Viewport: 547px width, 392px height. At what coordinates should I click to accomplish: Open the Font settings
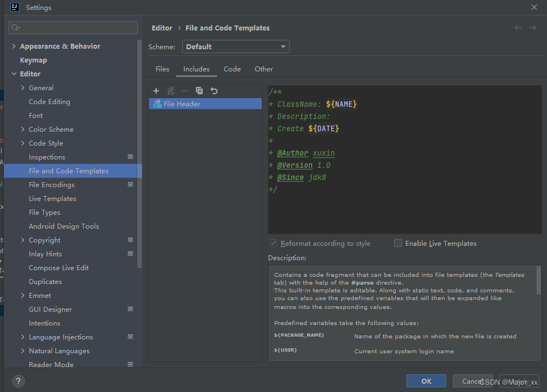[36, 115]
